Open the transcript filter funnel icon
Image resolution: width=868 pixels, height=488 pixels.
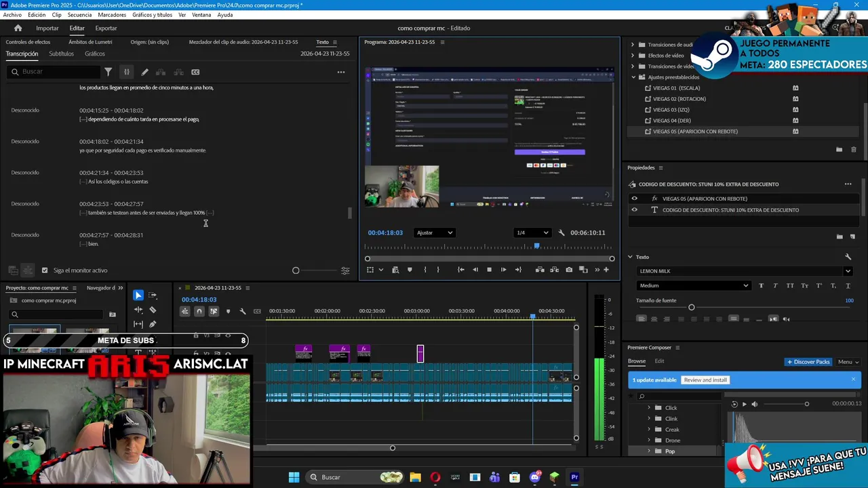pyautogui.click(x=108, y=72)
